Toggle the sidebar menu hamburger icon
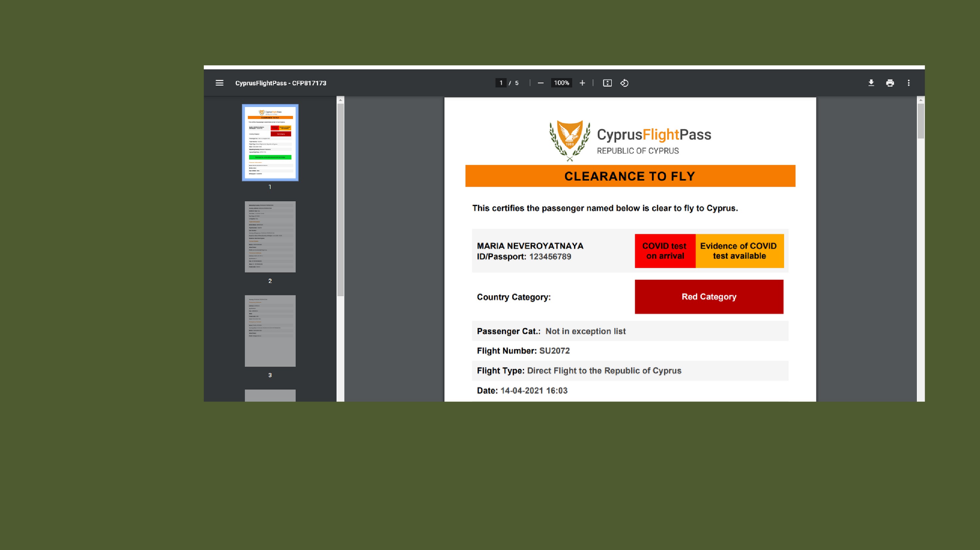 click(x=220, y=83)
